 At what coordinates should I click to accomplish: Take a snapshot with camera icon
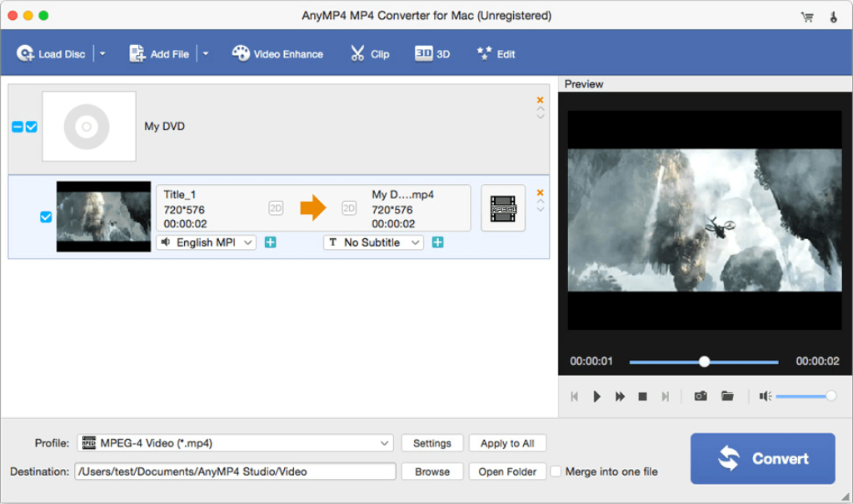coord(701,396)
